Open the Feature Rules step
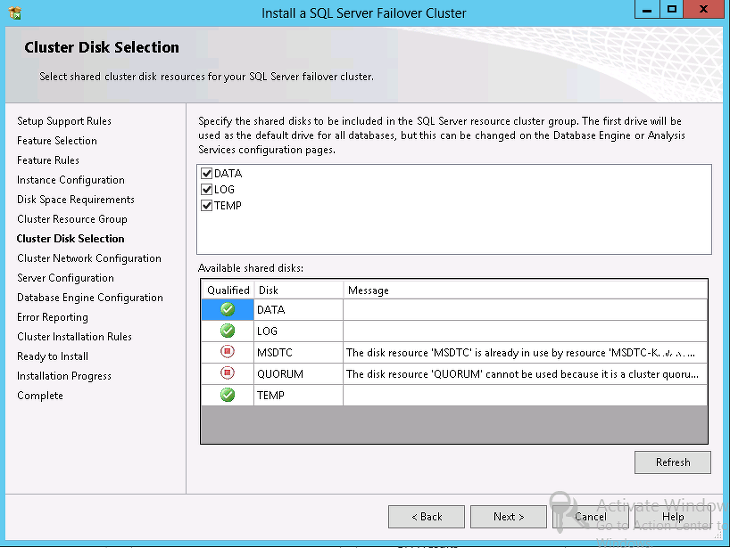 [x=48, y=160]
